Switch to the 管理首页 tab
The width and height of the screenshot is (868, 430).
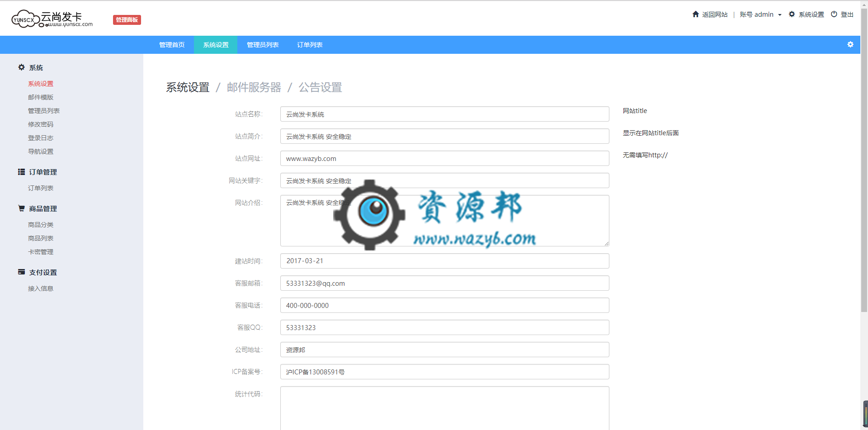tap(171, 44)
